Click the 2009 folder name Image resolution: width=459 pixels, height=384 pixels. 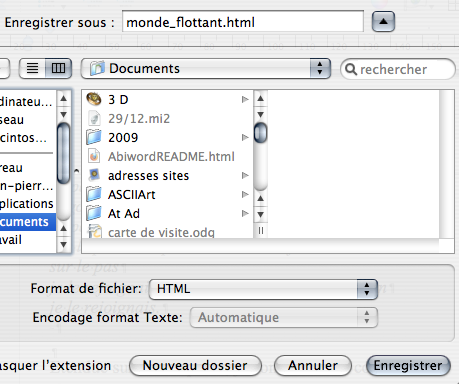(x=123, y=137)
